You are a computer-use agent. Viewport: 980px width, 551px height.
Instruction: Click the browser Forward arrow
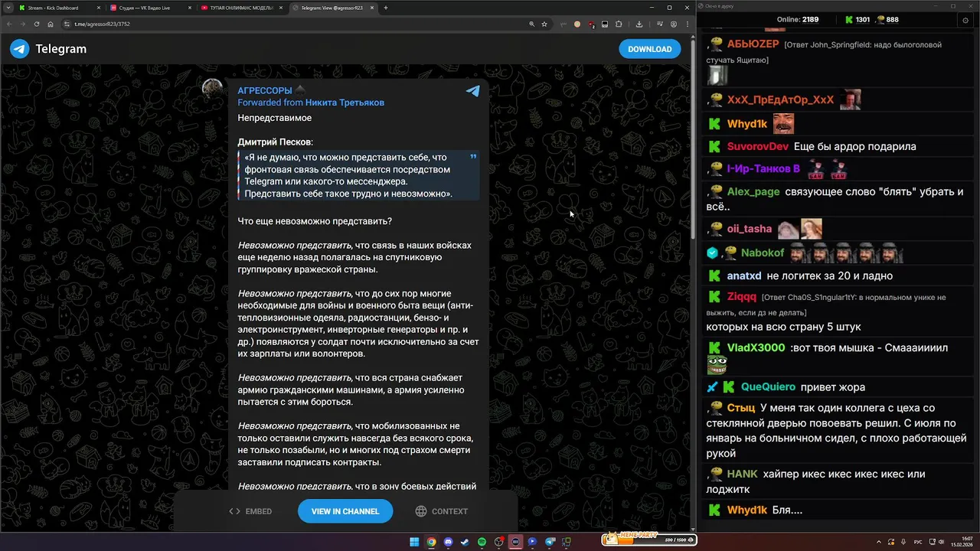22,24
